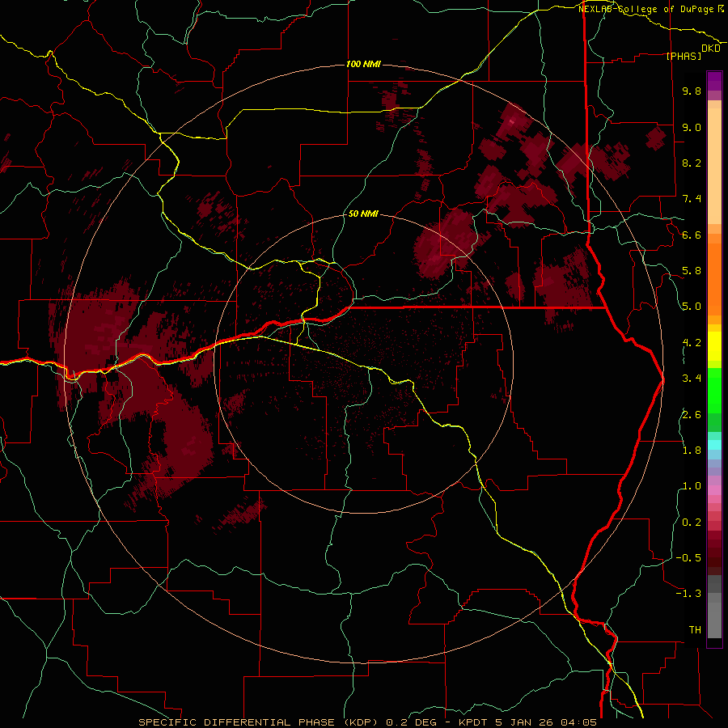Click the 5.0 value on color scale
This screenshot has width=728, height=728.
tap(692, 307)
